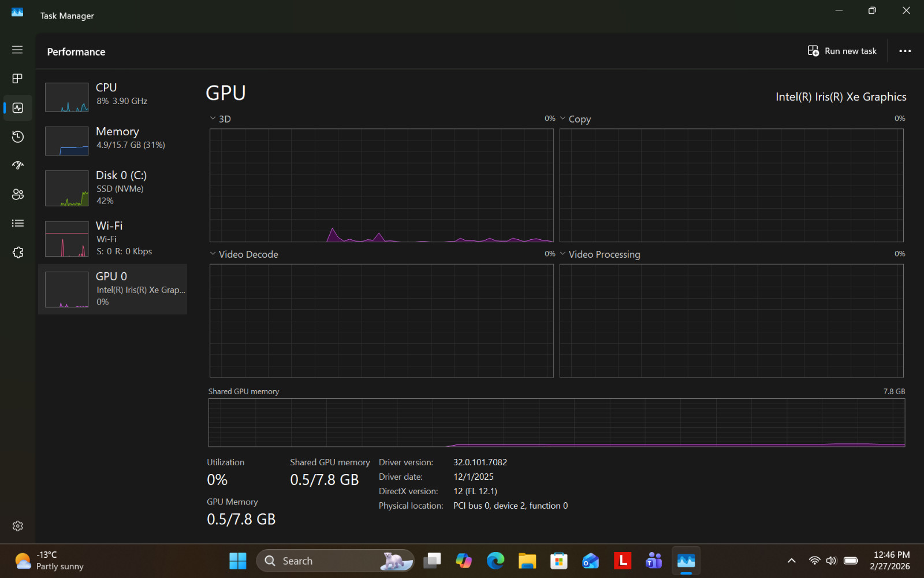Open the Startup apps page icon
The height and width of the screenshot is (578, 924).
17,165
